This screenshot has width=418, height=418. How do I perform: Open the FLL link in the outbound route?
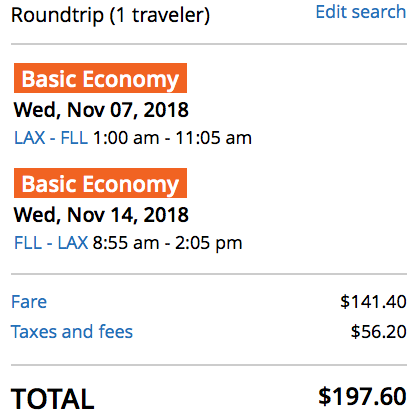click(74, 138)
